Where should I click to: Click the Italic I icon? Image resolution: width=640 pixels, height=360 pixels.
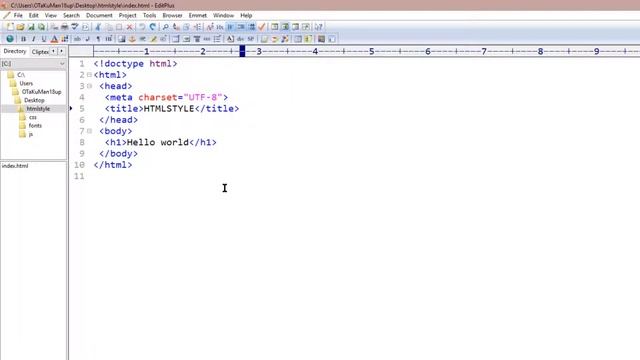coord(33,39)
